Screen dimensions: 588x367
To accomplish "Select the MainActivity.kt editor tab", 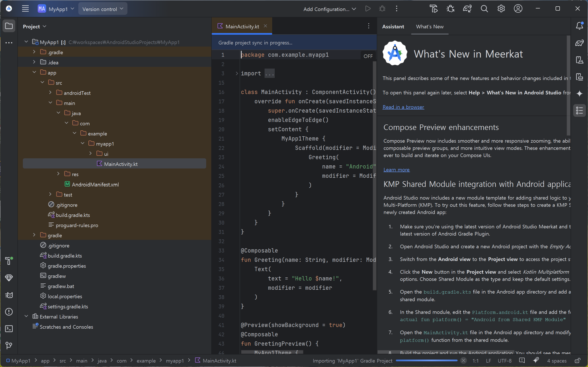I will click(242, 26).
